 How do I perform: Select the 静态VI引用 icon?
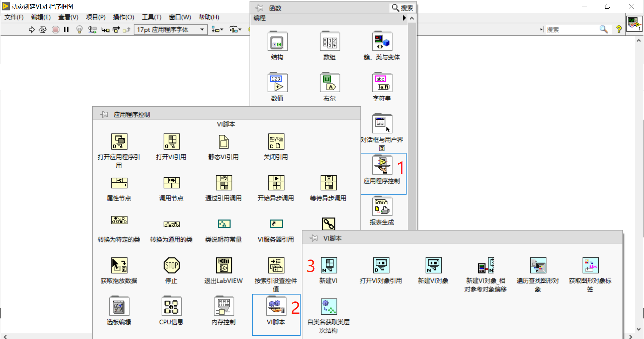[224, 142]
